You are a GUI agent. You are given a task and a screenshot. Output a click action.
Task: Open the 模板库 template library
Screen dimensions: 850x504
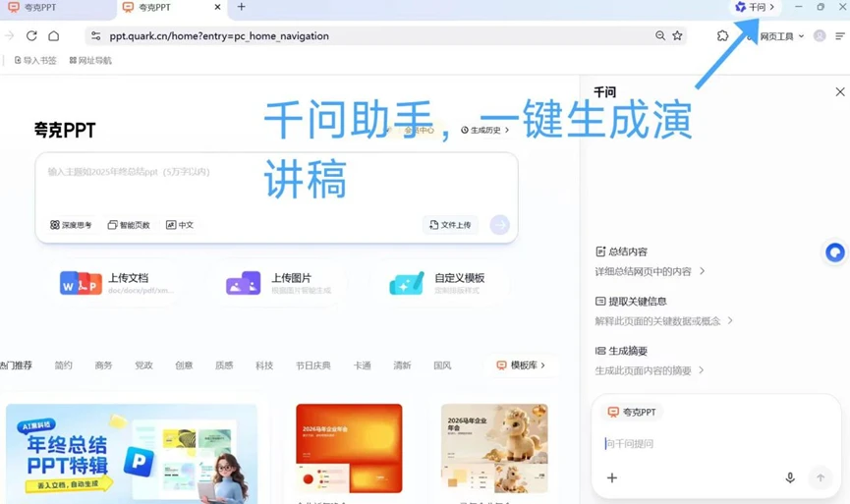[x=521, y=365]
